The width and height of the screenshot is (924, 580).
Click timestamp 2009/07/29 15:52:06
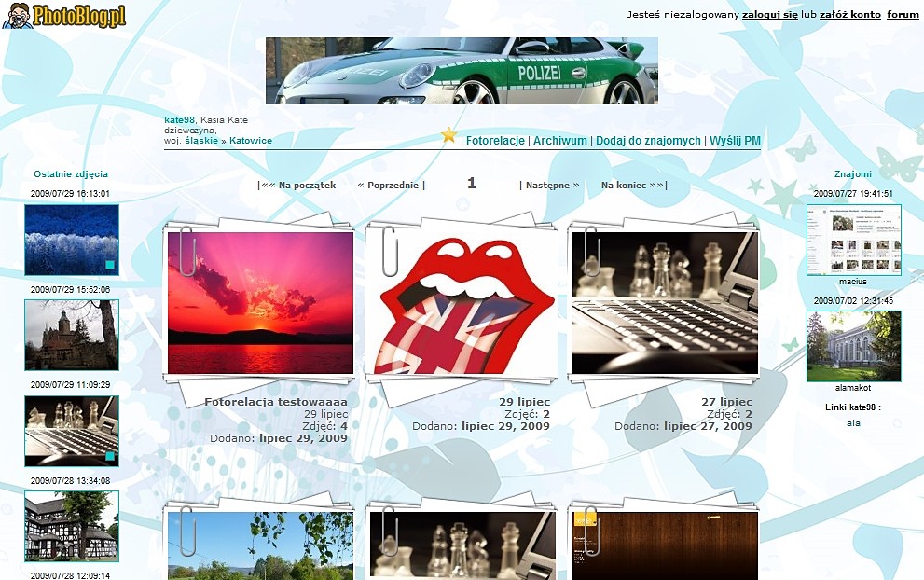point(70,289)
